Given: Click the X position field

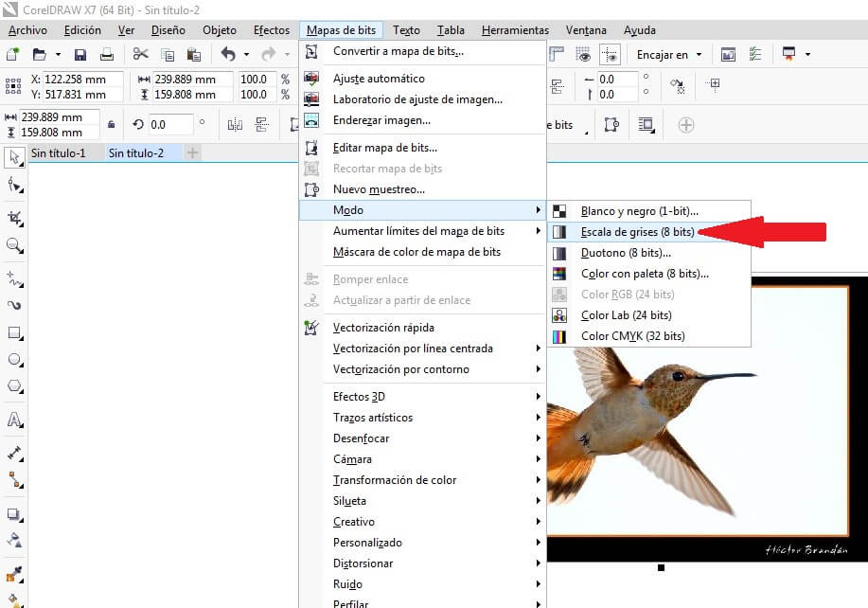Looking at the screenshot, I should 83,80.
